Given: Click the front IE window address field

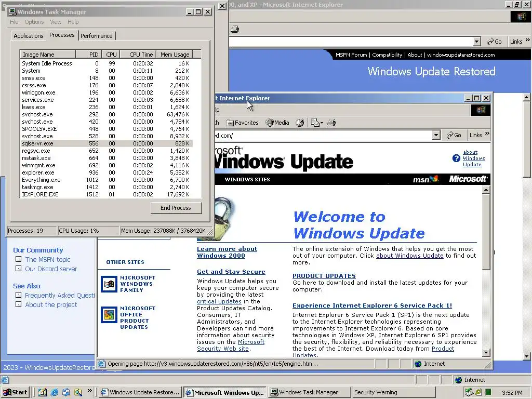Looking at the screenshot, I should click(x=324, y=136).
